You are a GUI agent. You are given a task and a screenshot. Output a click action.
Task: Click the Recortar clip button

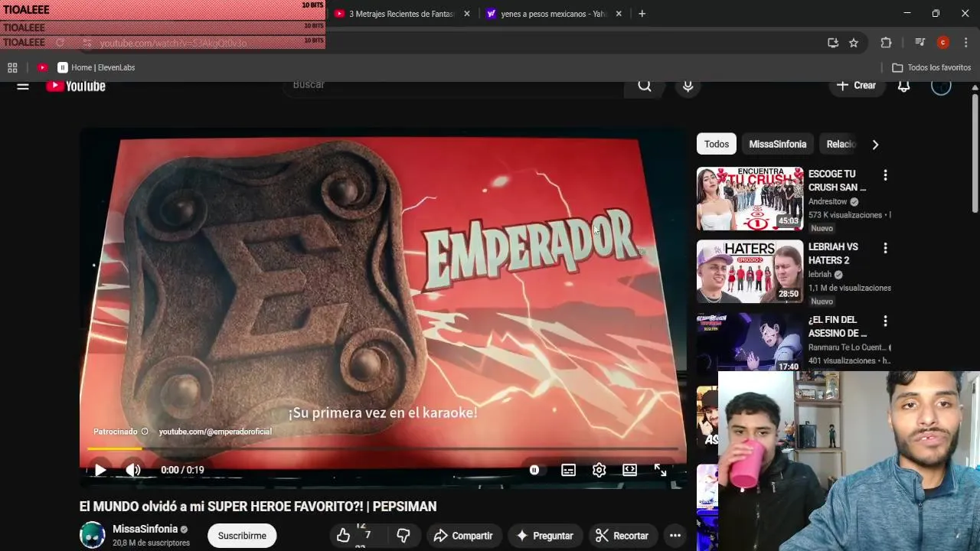click(622, 536)
